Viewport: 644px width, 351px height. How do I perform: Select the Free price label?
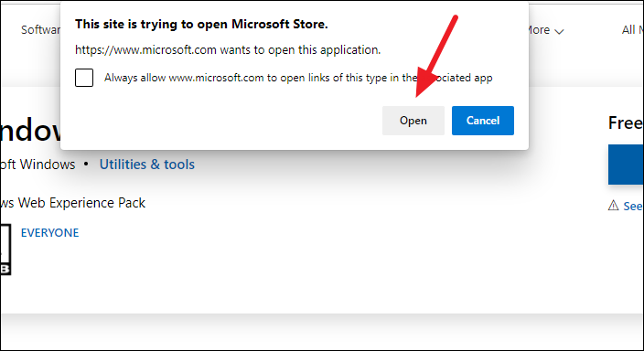point(626,122)
